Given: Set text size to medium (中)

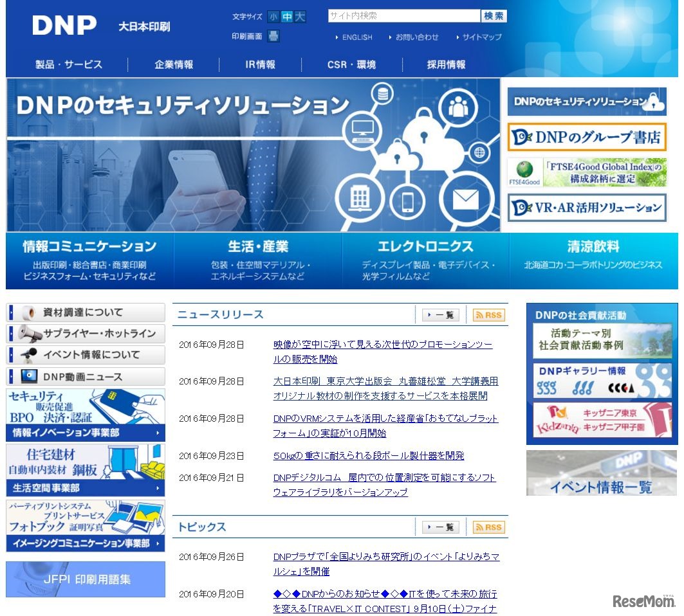Looking at the screenshot, I should (286, 17).
